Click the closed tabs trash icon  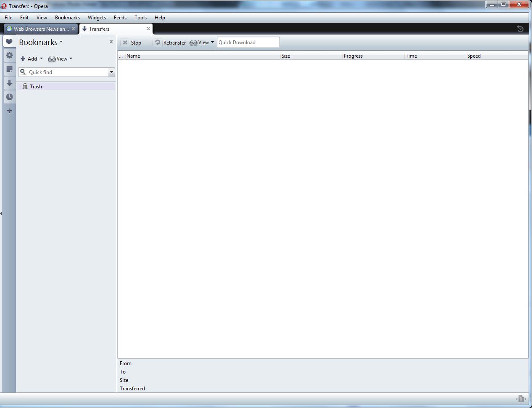[520, 29]
